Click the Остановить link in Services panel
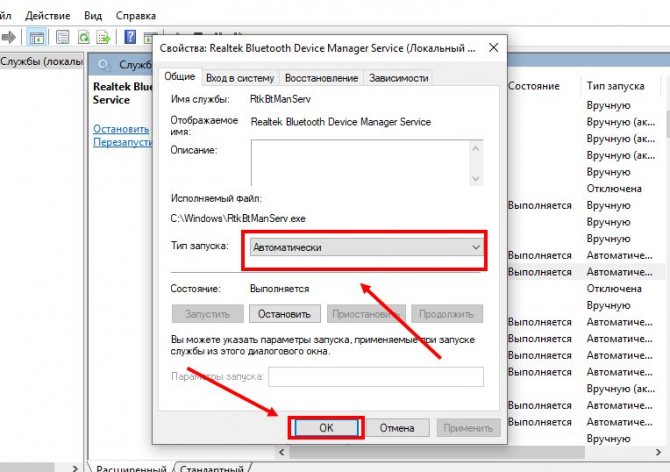 tap(121, 129)
